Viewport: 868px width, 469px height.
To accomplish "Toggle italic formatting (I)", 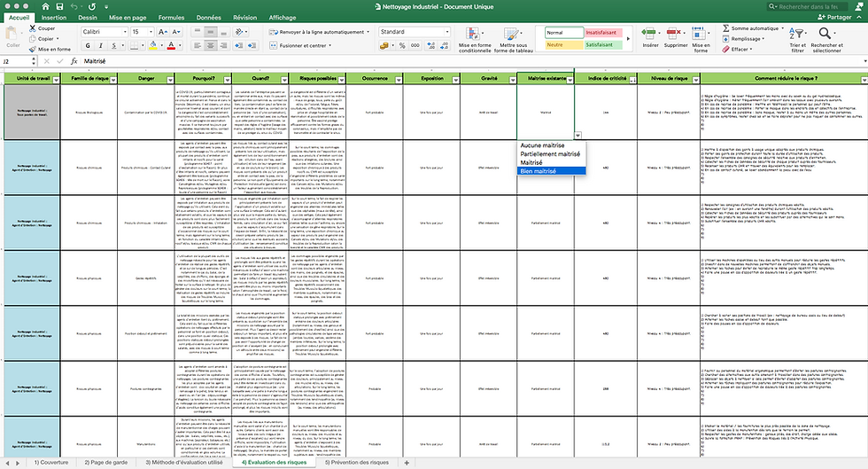I will point(101,45).
